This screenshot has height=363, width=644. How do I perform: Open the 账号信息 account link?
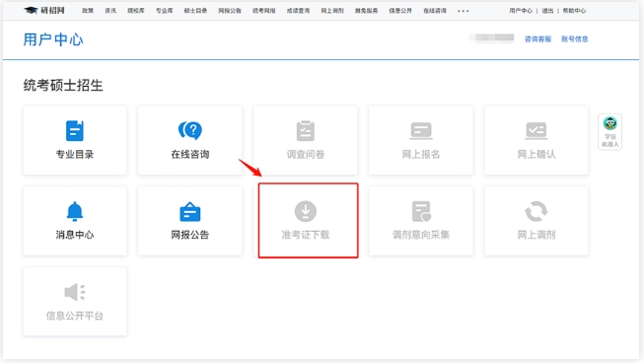coord(575,39)
